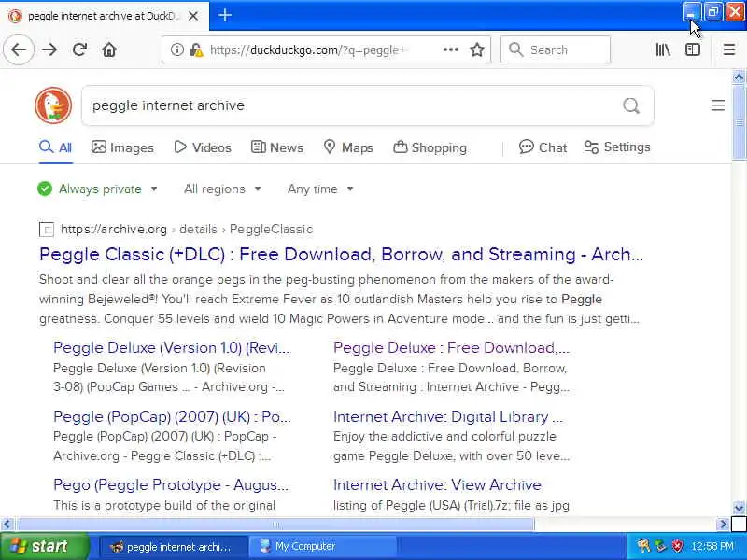
Task: Click the red shield security tray icon
Action: 677,546
